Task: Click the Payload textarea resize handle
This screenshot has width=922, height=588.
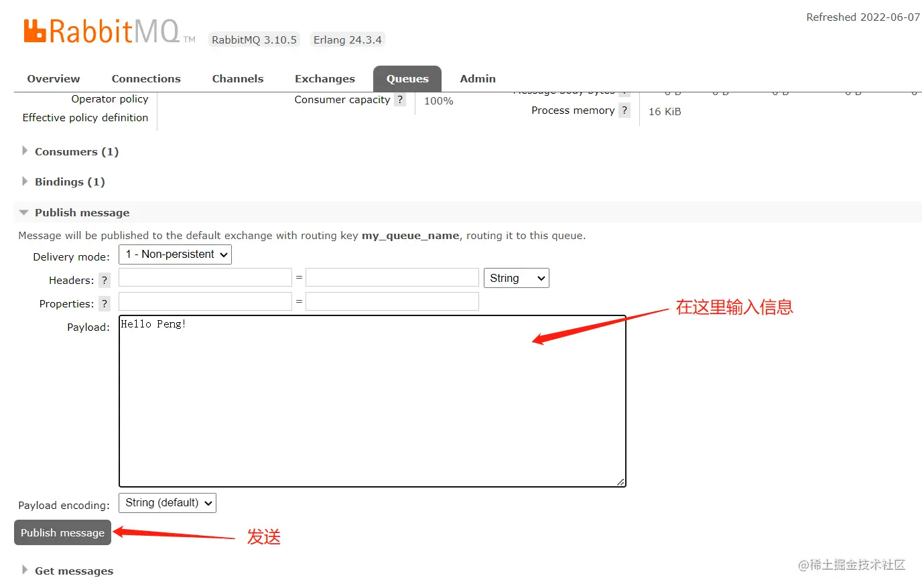Action: click(620, 482)
